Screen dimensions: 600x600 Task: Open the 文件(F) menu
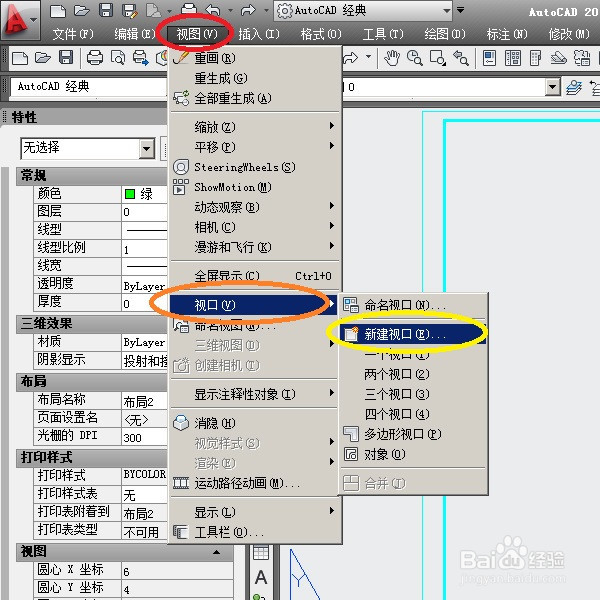click(x=73, y=34)
